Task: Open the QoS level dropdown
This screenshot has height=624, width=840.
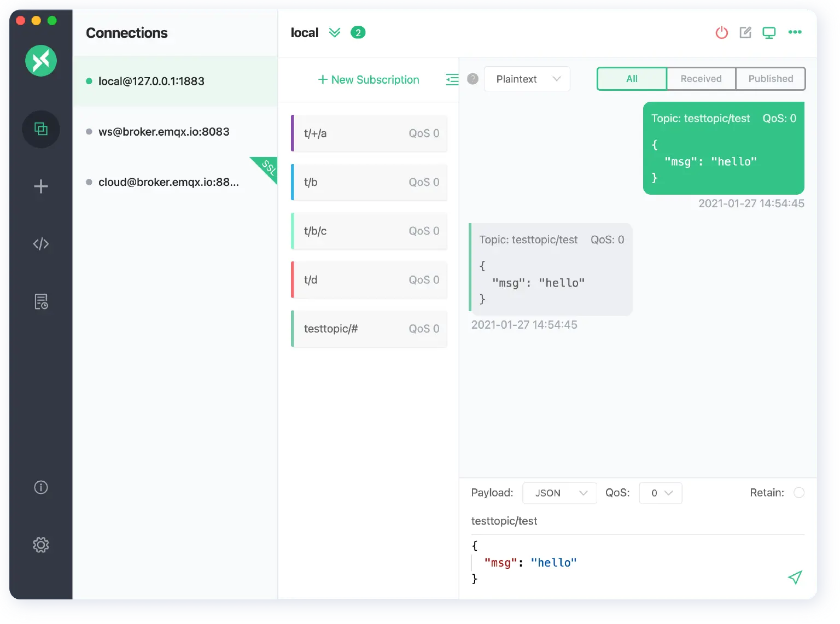Action: pyautogui.click(x=660, y=493)
